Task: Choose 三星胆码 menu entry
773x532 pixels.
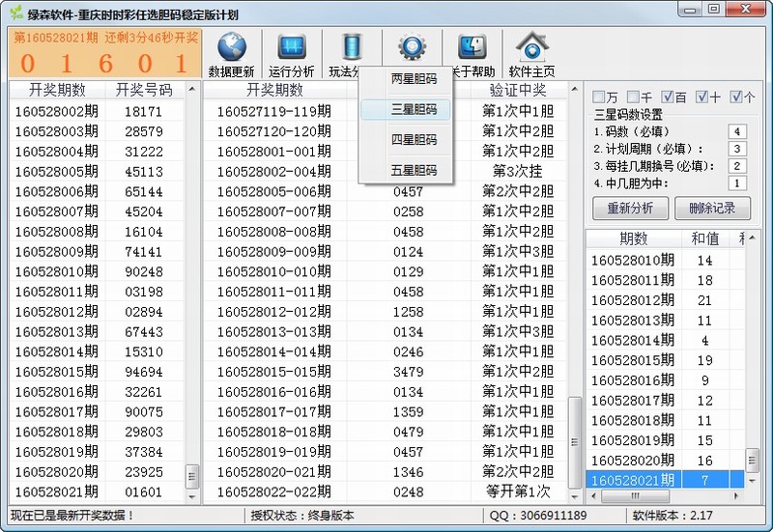Action: [x=414, y=110]
